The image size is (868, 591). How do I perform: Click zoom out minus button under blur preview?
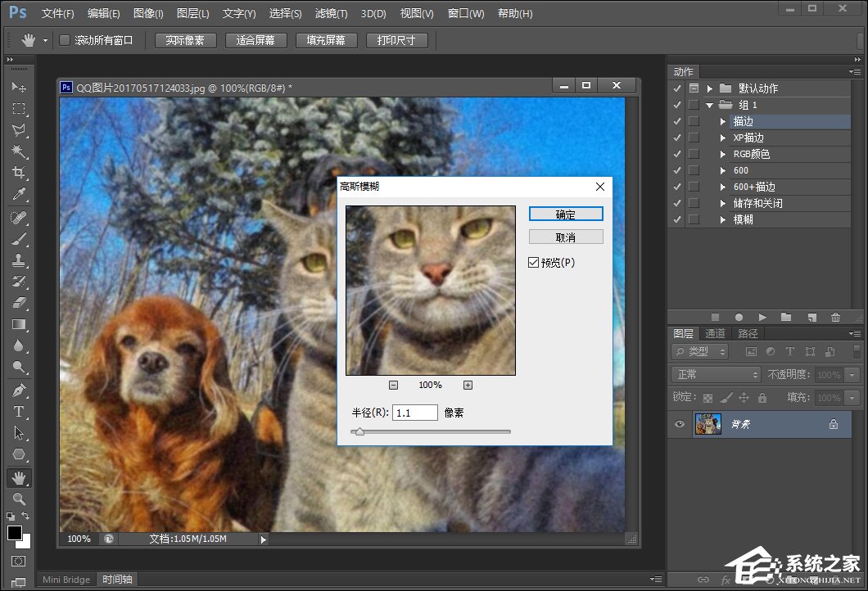click(x=393, y=385)
